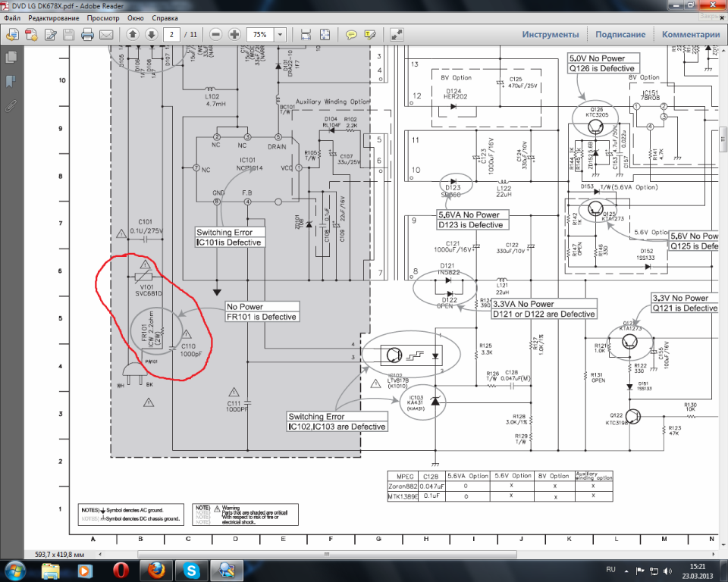Open the Подписание sign pane

pyautogui.click(x=620, y=35)
